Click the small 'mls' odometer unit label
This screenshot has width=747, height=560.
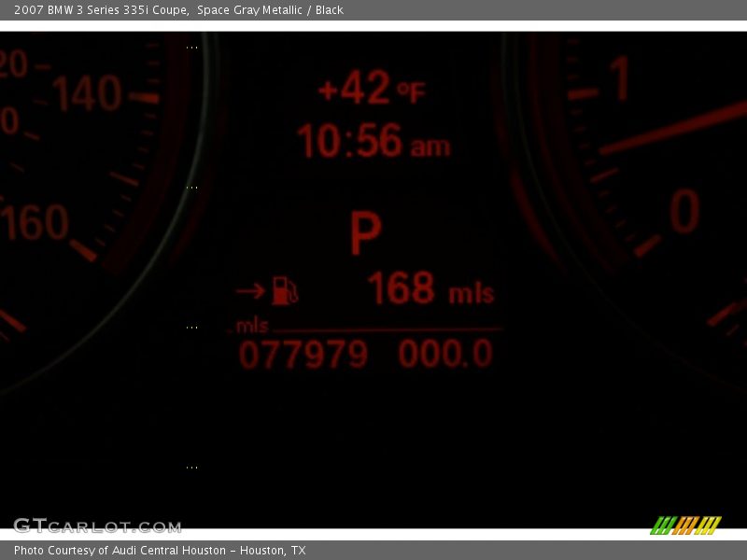252,326
